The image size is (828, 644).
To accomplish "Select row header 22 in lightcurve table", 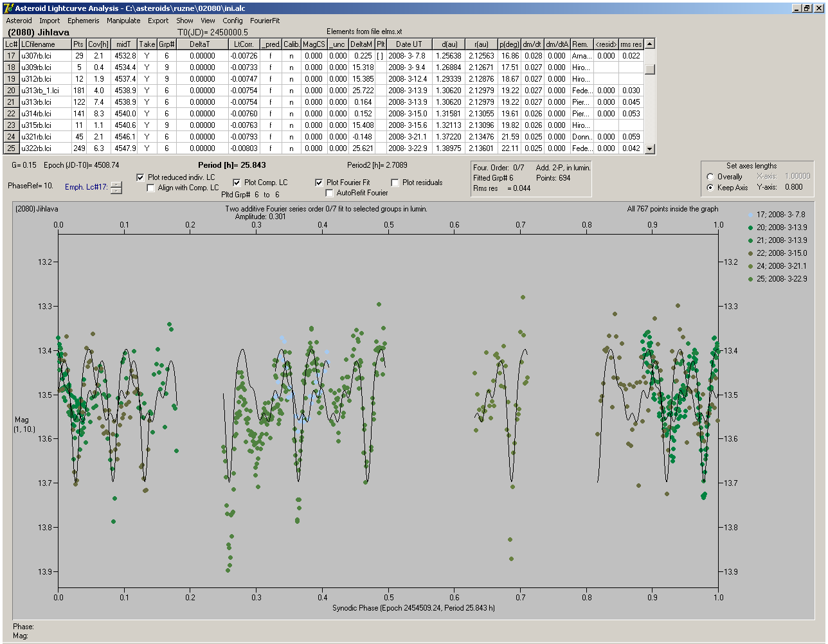I will (x=12, y=114).
